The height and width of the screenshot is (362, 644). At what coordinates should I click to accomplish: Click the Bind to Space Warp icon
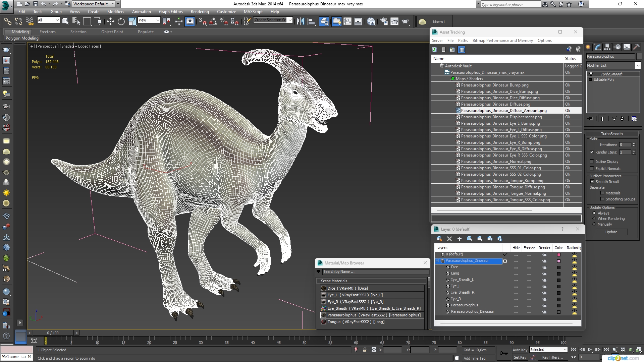pyautogui.click(x=30, y=21)
